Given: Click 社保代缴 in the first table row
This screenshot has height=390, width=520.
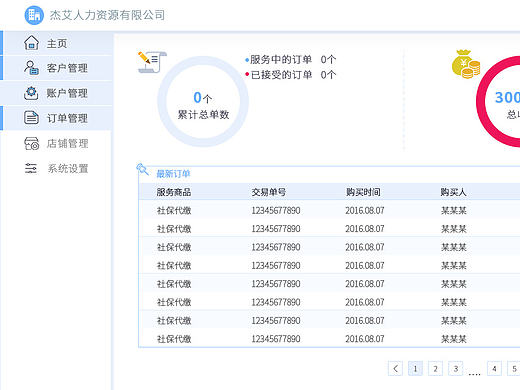Looking at the screenshot, I should pos(174,210).
